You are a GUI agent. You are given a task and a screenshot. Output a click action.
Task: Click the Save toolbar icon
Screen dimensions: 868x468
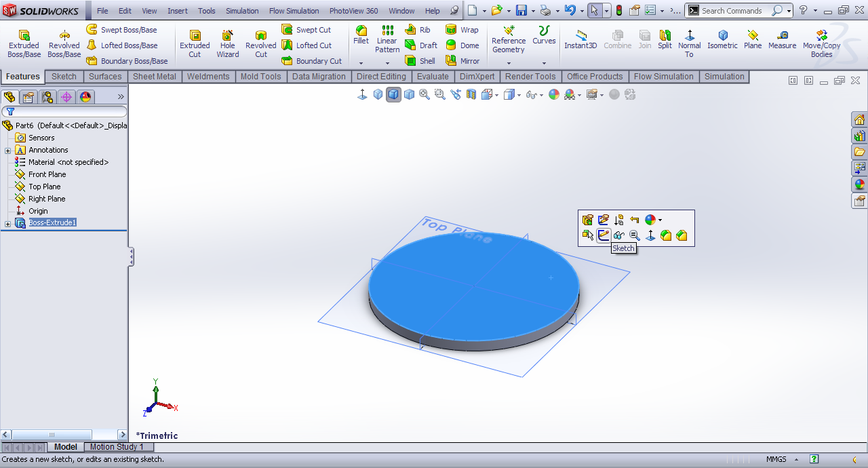coord(521,11)
